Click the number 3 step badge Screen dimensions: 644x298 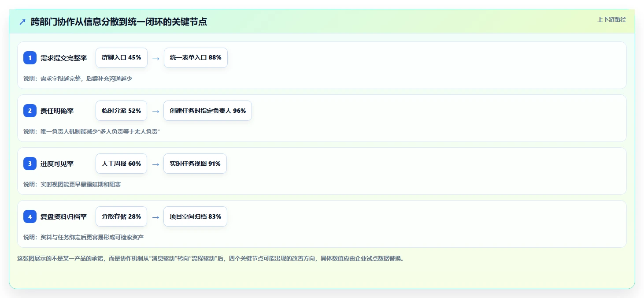point(30,164)
